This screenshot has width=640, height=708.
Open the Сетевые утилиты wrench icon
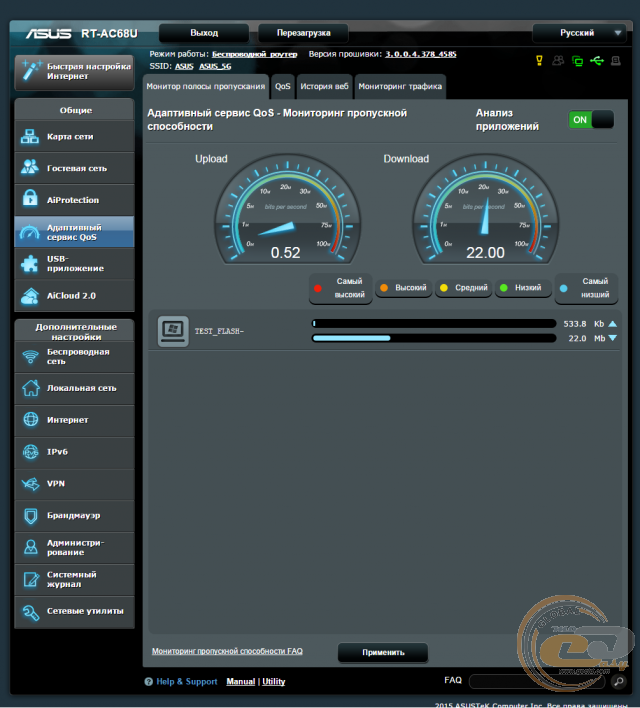31,612
